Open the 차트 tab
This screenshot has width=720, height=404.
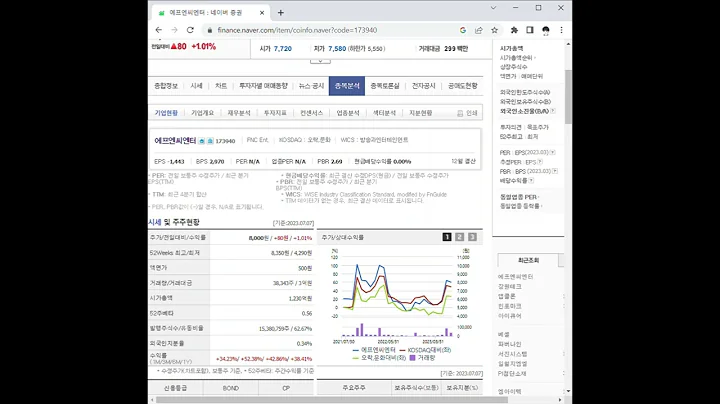221,86
